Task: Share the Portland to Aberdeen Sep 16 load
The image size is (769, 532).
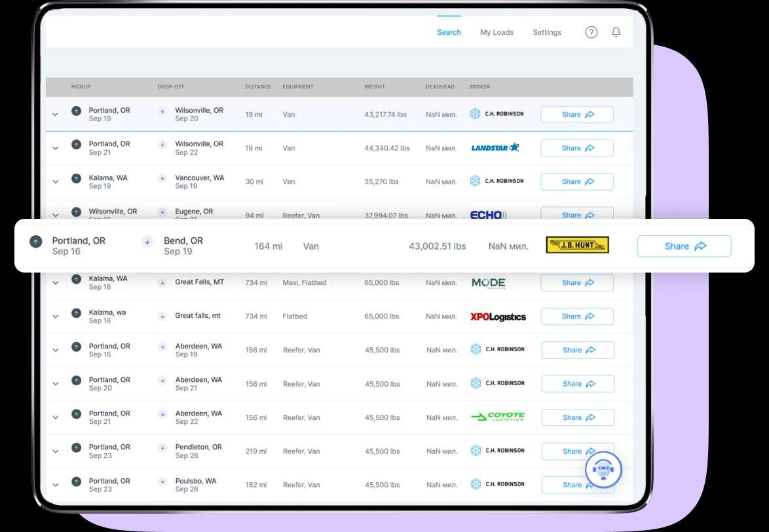Action: point(578,350)
